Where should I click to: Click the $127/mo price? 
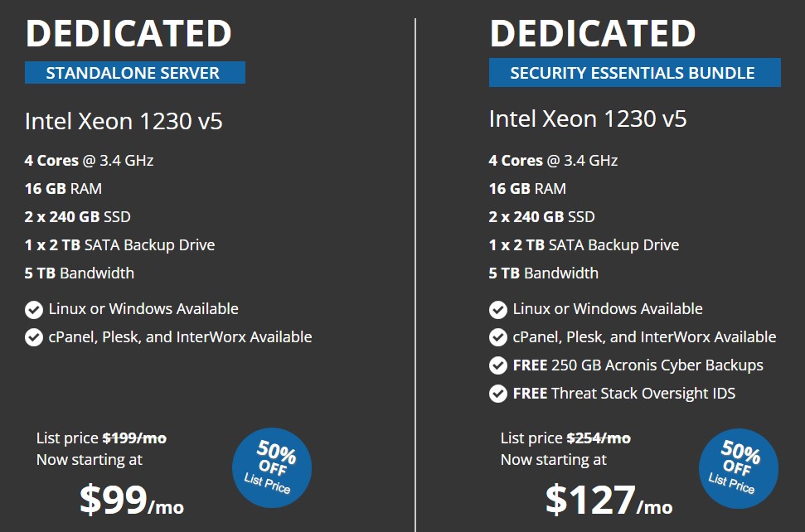tap(608, 500)
